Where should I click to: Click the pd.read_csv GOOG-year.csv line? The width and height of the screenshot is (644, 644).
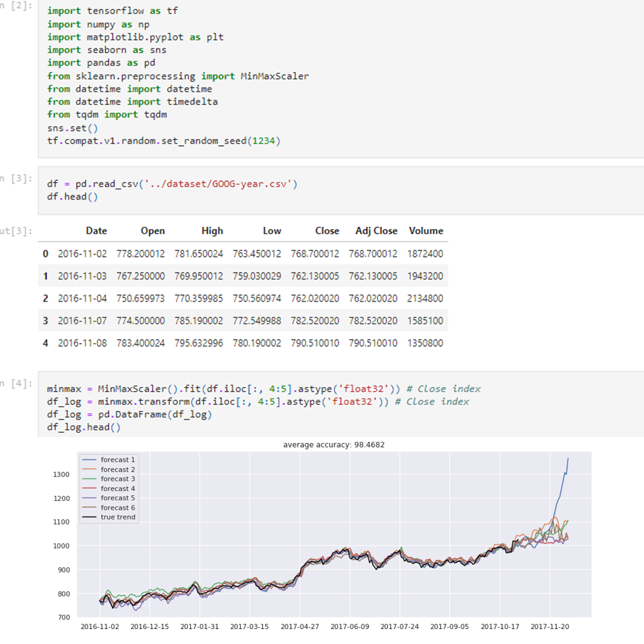(x=172, y=184)
